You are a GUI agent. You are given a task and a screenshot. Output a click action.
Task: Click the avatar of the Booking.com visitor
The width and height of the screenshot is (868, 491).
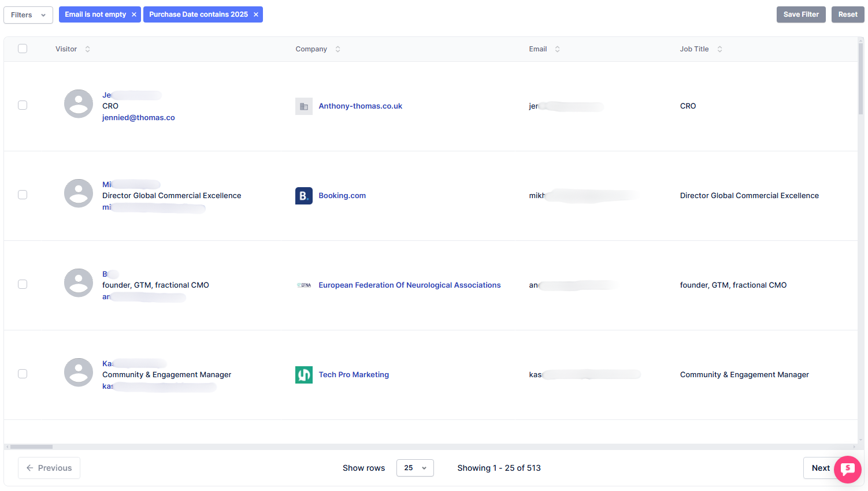click(x=79, y=194)
